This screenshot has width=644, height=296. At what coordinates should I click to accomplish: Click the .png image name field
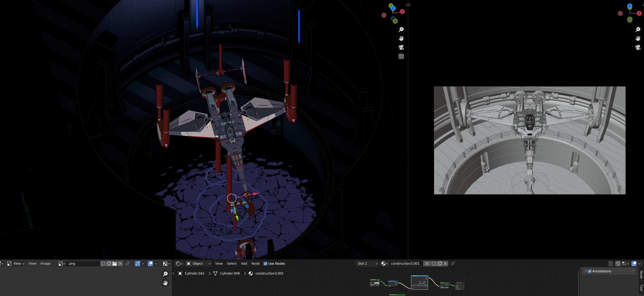[83, 264]
